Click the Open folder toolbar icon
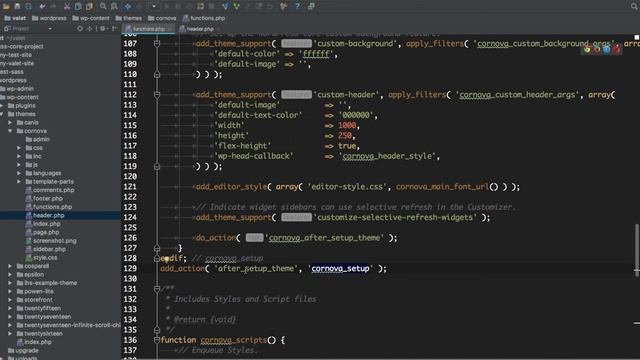 point(6,7)
